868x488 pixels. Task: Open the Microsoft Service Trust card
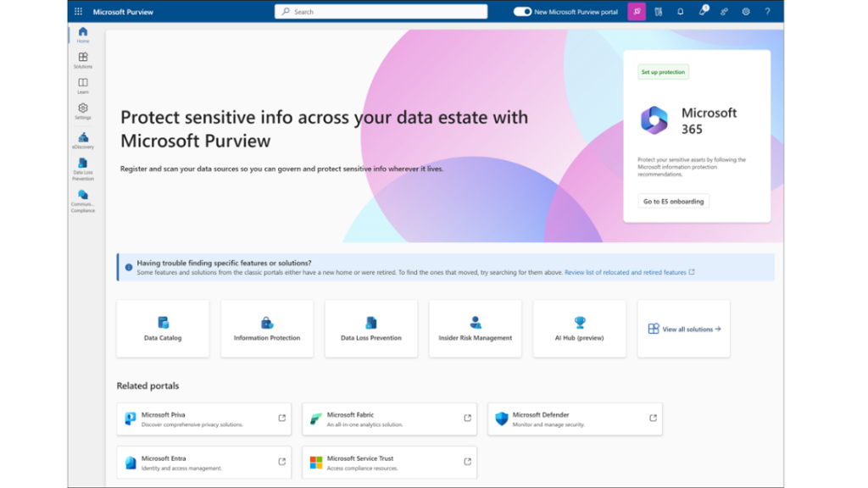389,463
